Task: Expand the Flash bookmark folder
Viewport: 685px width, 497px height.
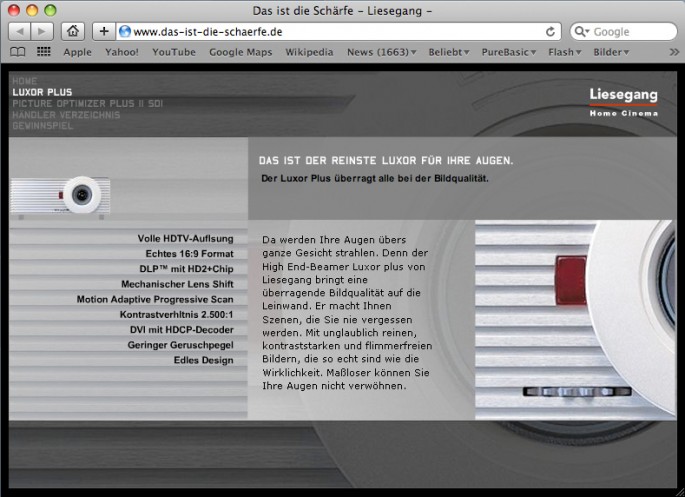Action: click(564, 52)
